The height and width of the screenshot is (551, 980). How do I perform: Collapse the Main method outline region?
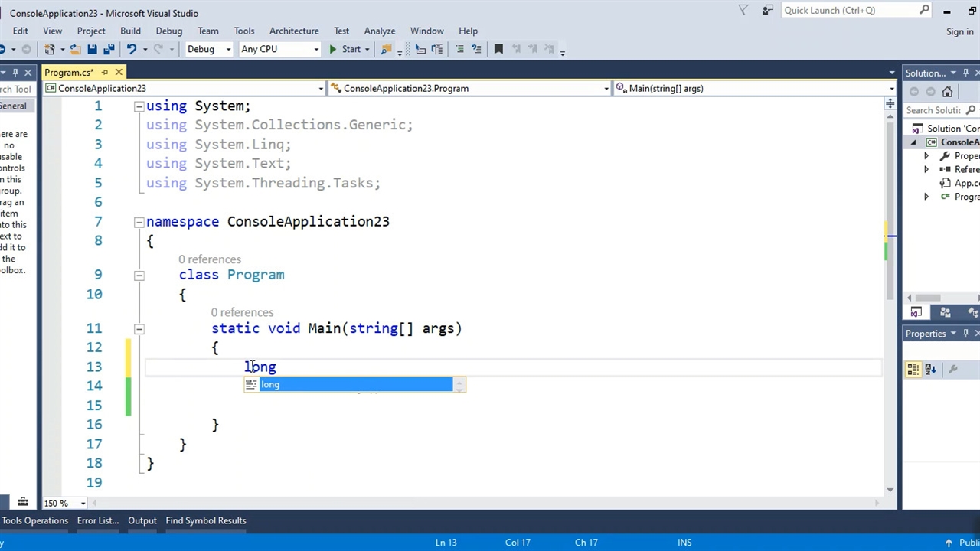pyautogui.click(x=139, y=328)
